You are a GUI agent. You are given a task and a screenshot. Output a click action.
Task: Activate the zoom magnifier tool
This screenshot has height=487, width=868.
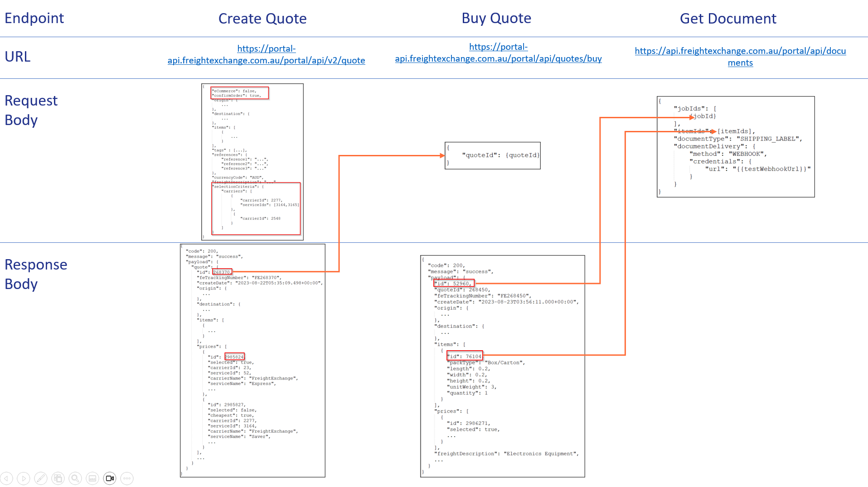(75, 478)
